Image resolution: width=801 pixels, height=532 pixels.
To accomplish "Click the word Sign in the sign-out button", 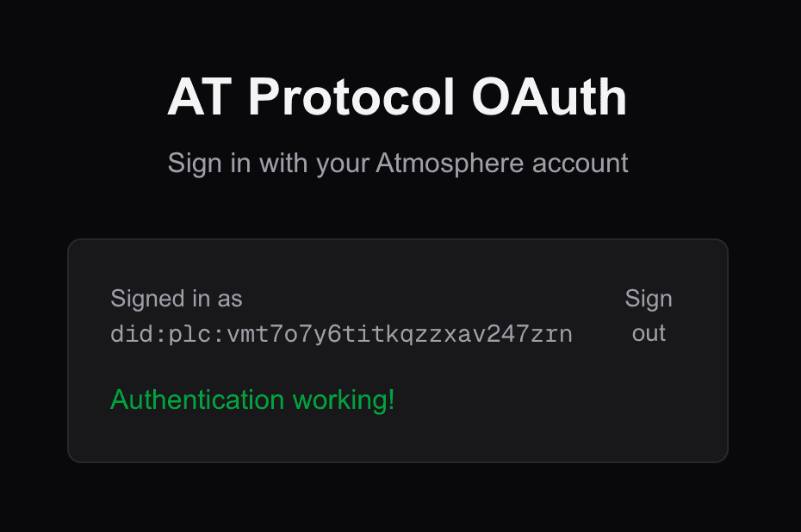I will (x=649, y=299).
